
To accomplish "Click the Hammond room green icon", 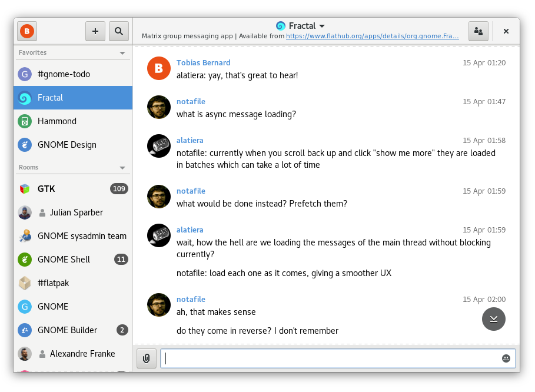I will [25, 121].
